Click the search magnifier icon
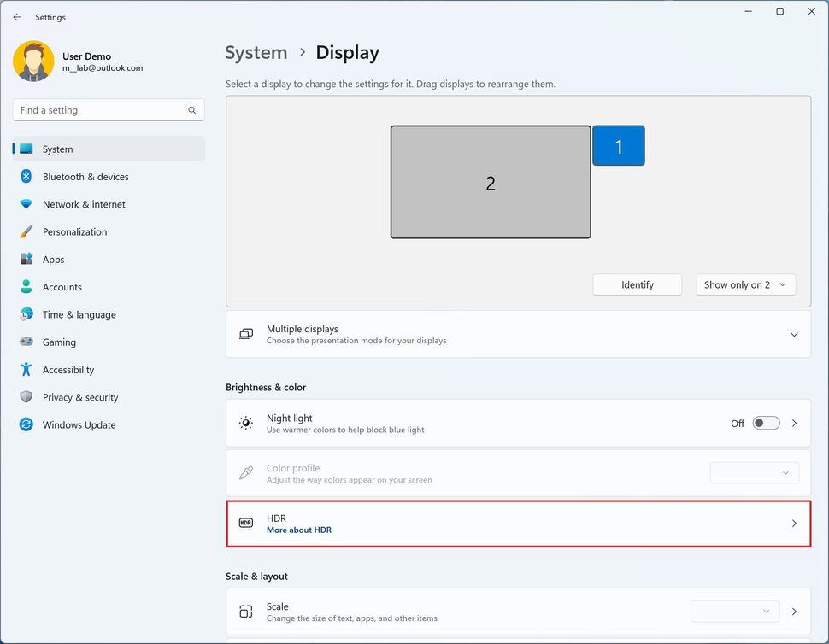 (x=192, y=110)
